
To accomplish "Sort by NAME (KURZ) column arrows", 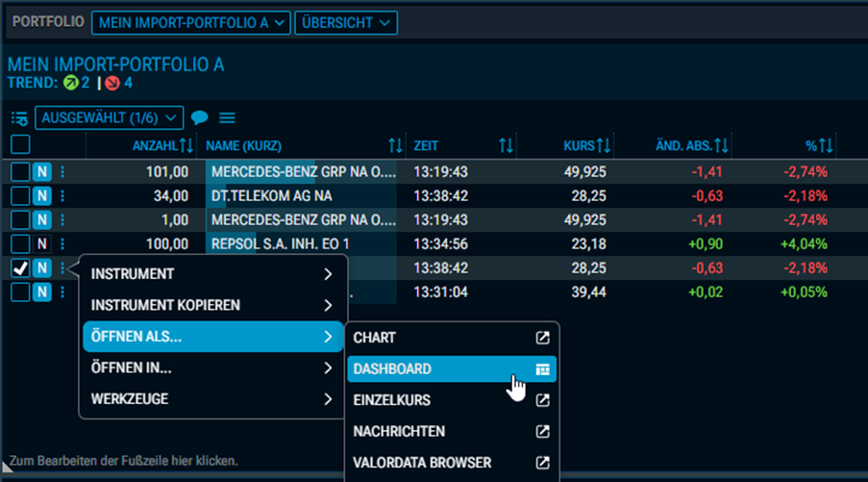I will (395, 145).
